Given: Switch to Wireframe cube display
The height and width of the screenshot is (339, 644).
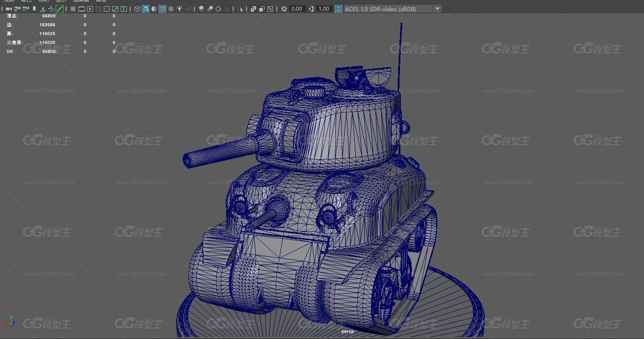Looking at the screenshot, I should click(x=137, y=9).
